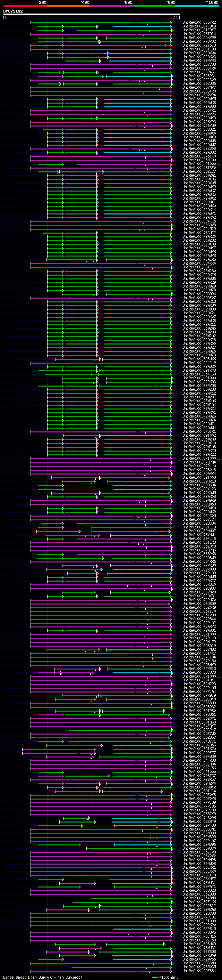This screenshot has height=980, width=222.
Task: Open hit UniRef100_A7QPQ2
Action: coord(199,41)
